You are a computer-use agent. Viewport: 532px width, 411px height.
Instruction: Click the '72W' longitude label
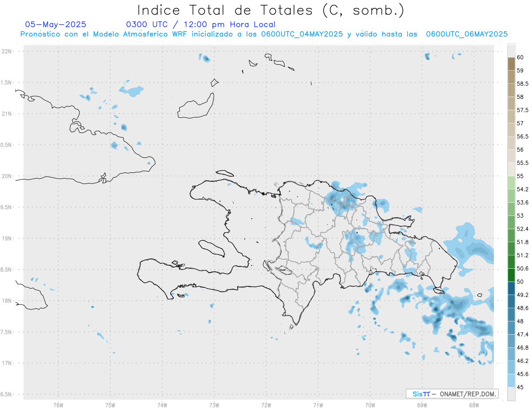coord(266,405)
